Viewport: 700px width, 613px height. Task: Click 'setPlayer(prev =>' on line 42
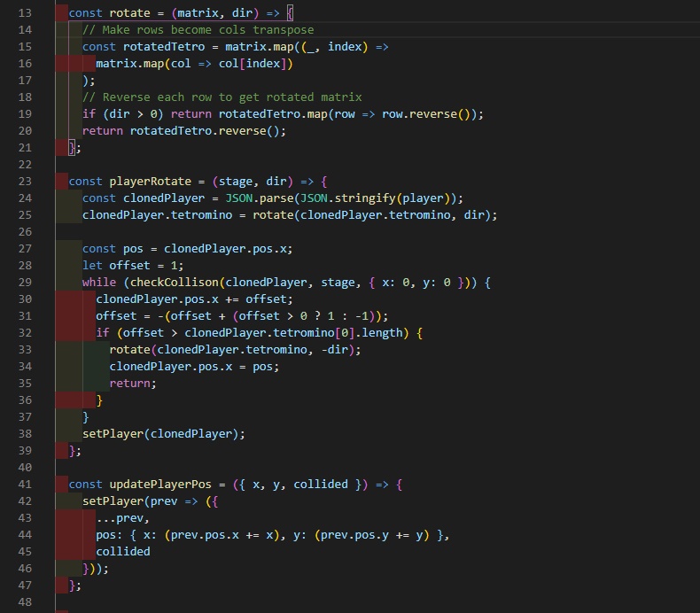click(x=140, y=501)
